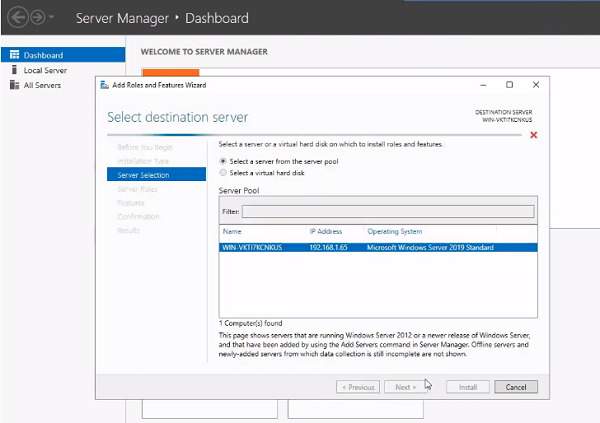Click the Results wizard step

(129, 230)
